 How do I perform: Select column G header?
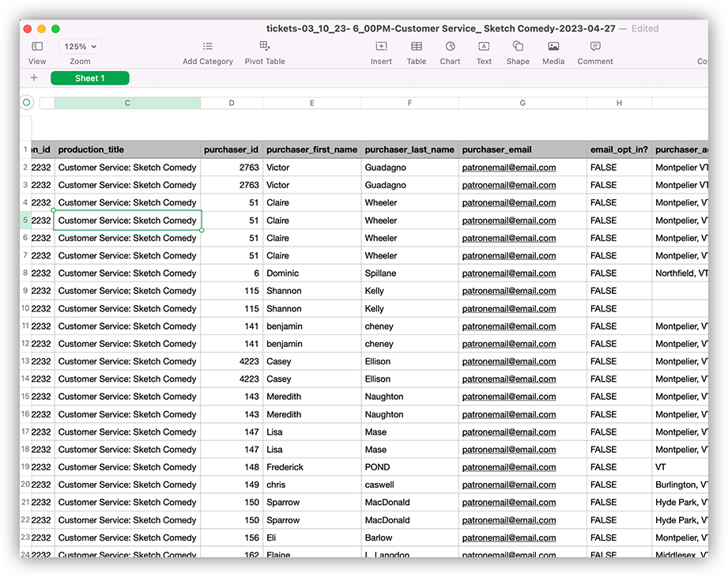522,103
